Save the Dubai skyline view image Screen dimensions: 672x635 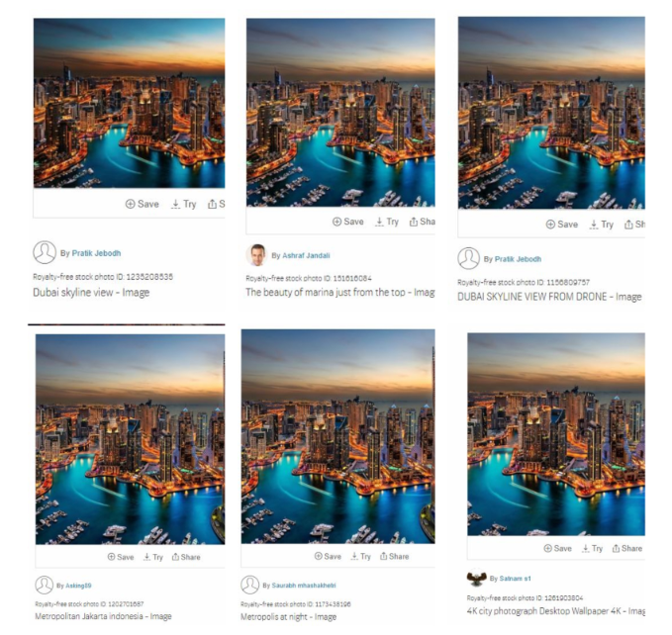pyautogui.click(x=142, y=204)
